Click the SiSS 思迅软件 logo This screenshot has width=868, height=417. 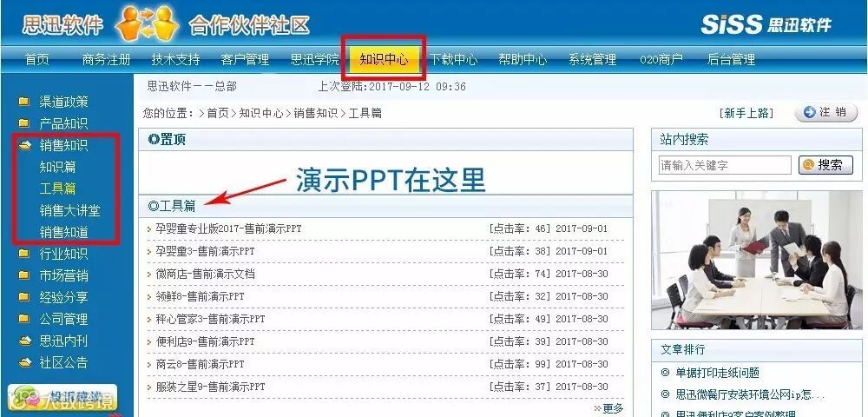pos(766,23)
